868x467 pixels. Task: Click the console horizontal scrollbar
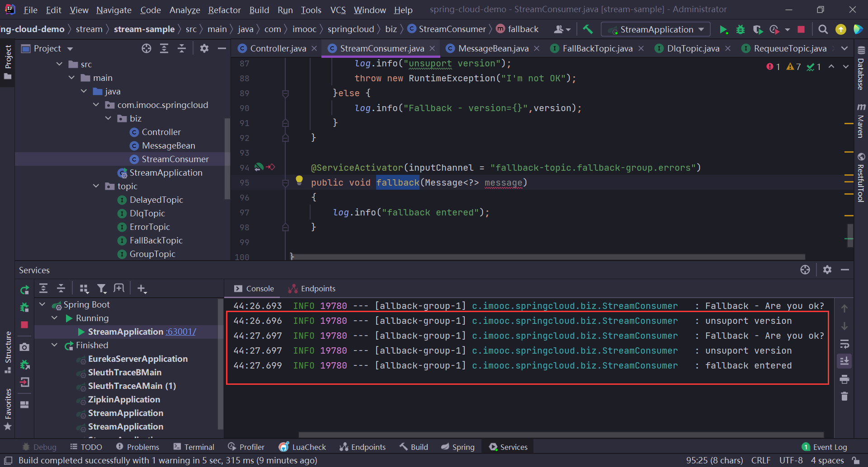pos(561,435)
